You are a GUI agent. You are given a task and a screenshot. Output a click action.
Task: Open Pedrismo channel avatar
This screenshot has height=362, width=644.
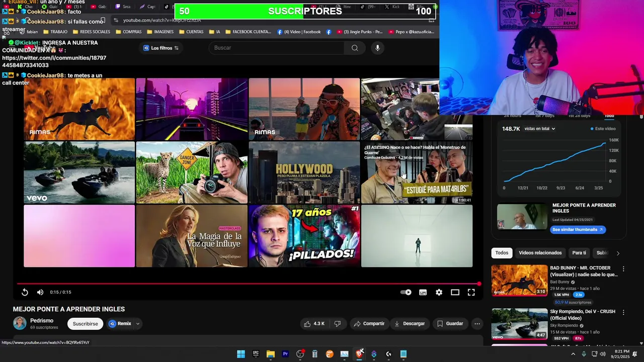(20, 323)
